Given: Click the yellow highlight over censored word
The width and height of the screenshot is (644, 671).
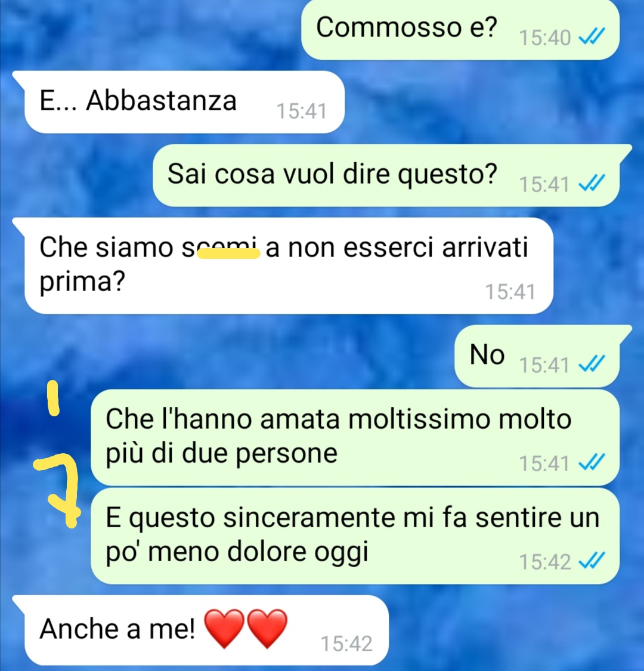Looking at the screenshot, I should pos(228,253).
